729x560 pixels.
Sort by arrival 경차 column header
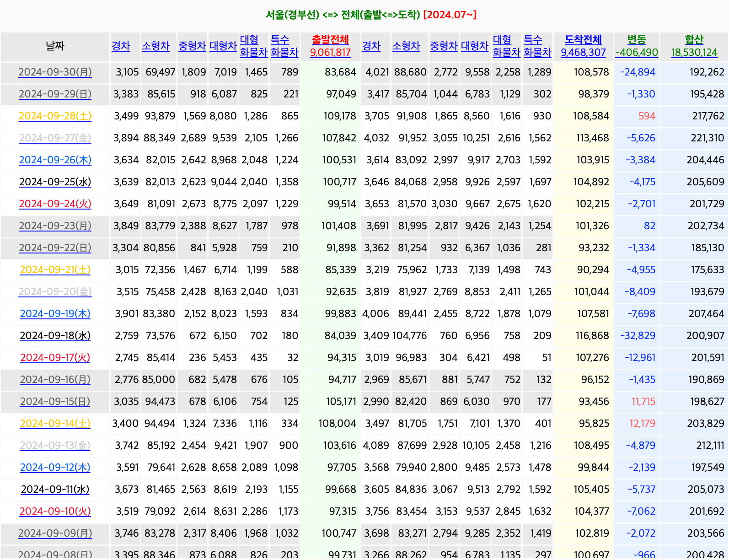371,46
